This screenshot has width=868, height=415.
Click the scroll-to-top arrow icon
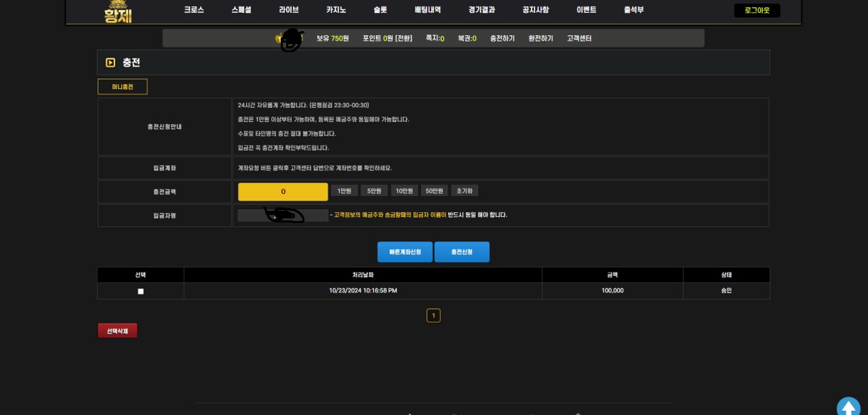coord(848,408)
